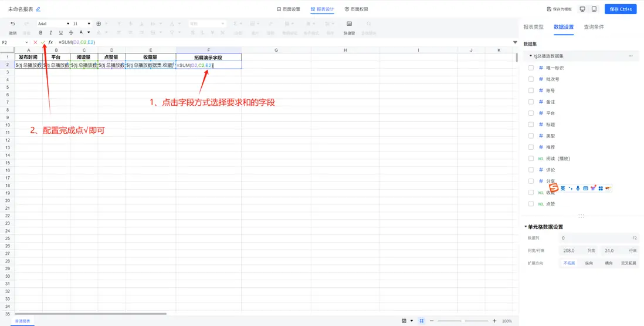Screen dimensions: 644x326
Task: Switch to 数据设置 panel tab
Action: pos(564,26)
